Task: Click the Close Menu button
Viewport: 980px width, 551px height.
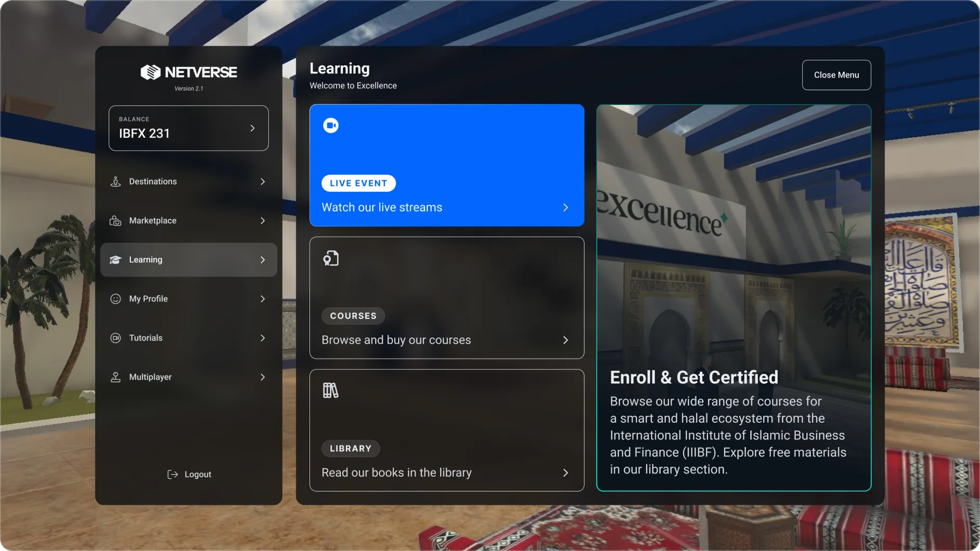Action: pos(836,75)
